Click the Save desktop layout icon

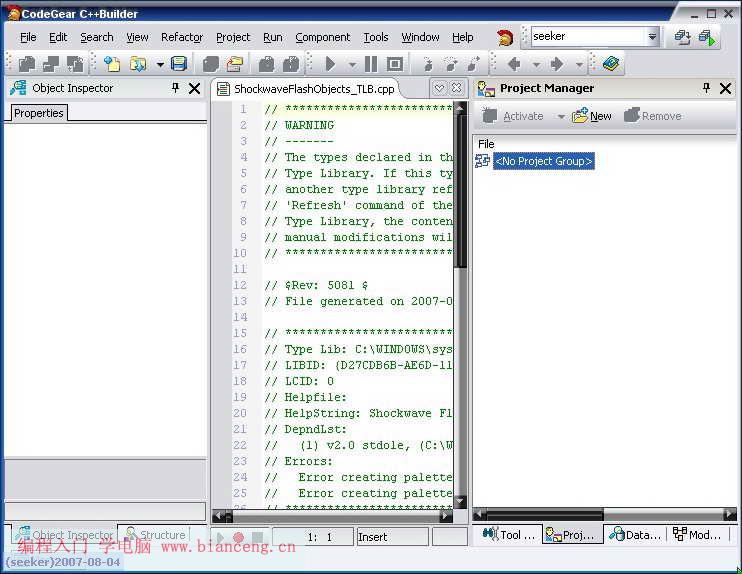(x=682, y=37)
